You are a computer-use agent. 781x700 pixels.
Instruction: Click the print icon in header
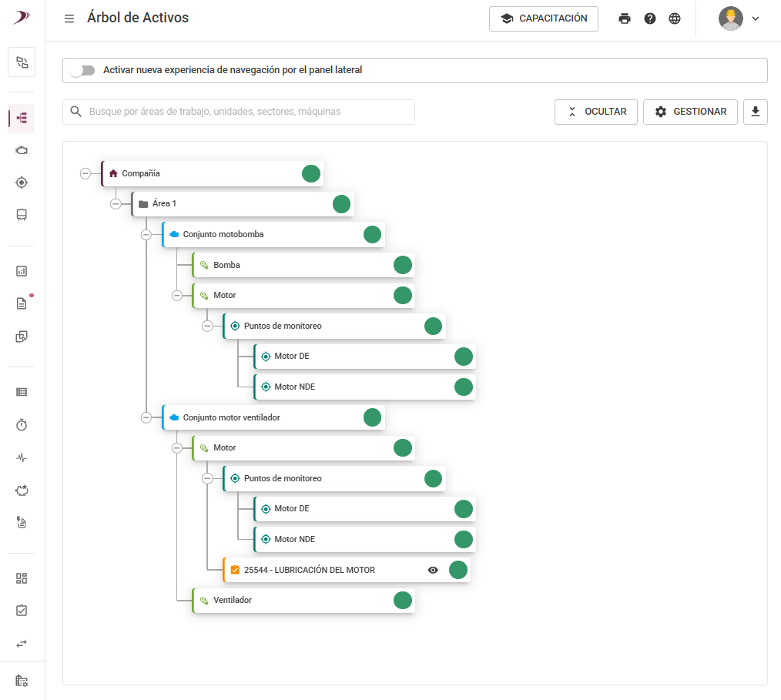pyautogui.click(x=625, y=18)
